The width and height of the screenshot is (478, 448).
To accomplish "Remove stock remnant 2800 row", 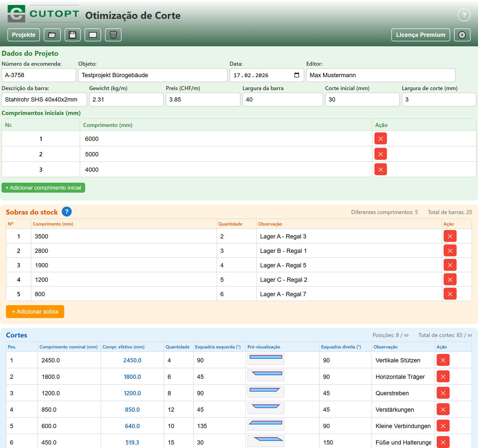I will pyautogui.click(x=450, y=251).
